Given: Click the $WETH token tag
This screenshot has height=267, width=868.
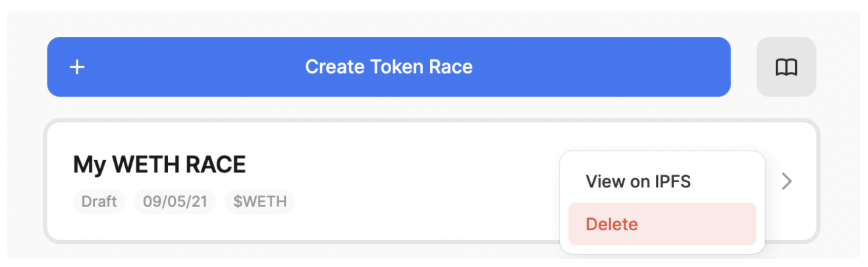Looking at the screenshot, I should [259, 201].
